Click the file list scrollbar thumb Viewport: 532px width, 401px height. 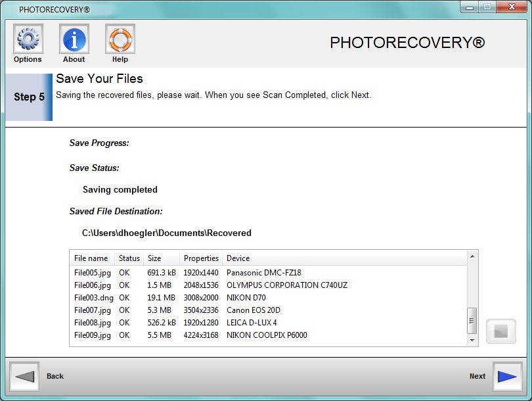pos(472,321)
